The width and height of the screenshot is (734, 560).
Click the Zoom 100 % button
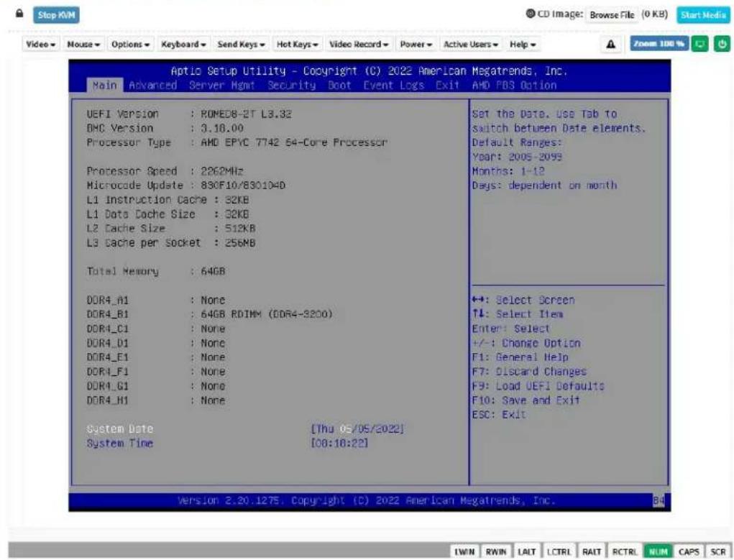659,44
